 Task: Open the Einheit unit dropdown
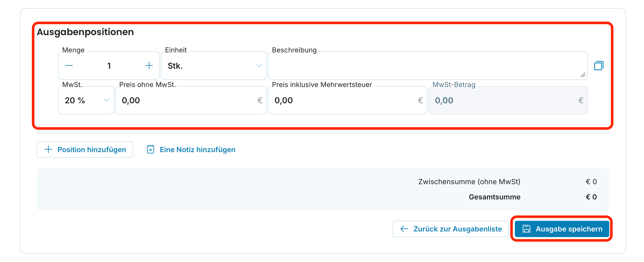point(214,66)
